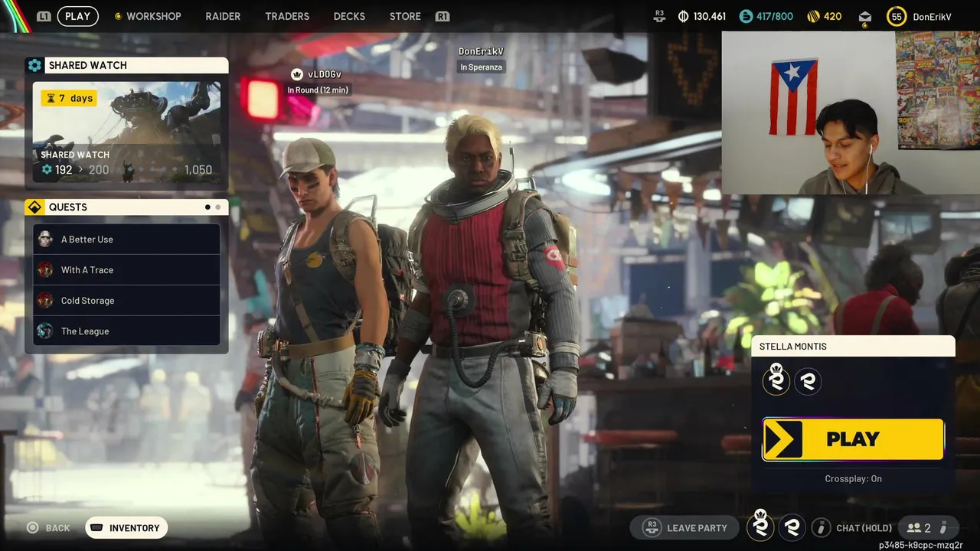Switch to the TRADERS tab

coord(287,16)
